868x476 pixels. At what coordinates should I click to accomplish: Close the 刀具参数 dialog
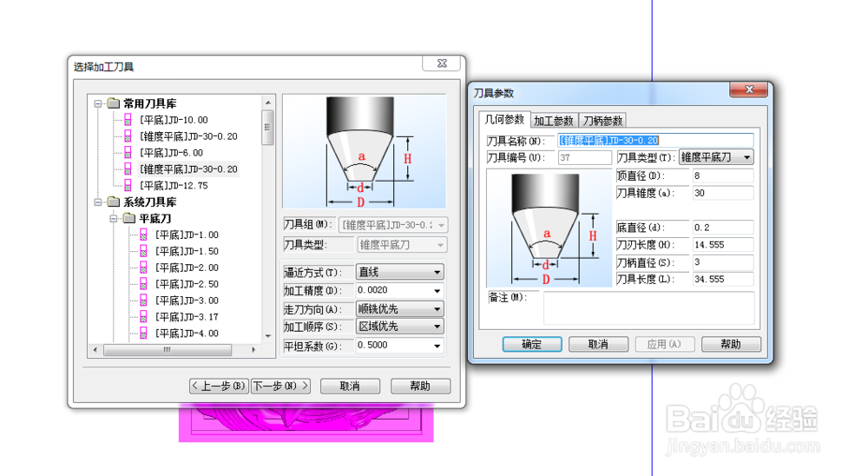[748, 89]
